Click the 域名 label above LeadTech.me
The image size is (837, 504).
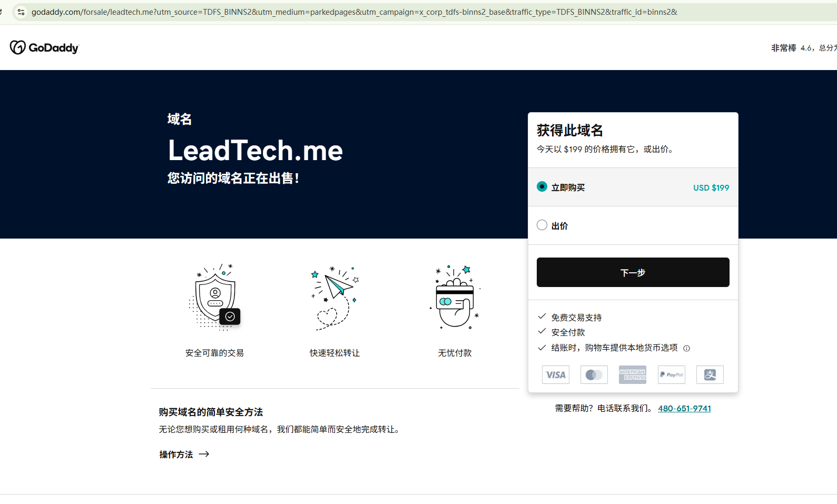(x=180, y=119)
